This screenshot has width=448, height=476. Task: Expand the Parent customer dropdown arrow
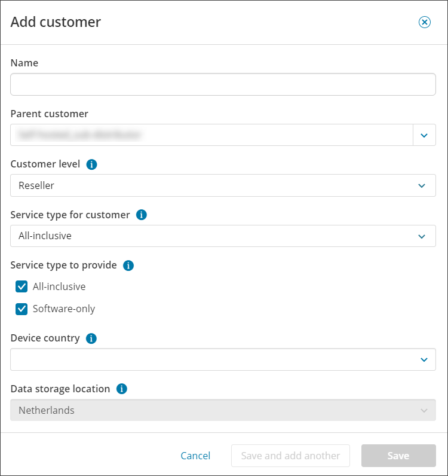click(424, 135)
